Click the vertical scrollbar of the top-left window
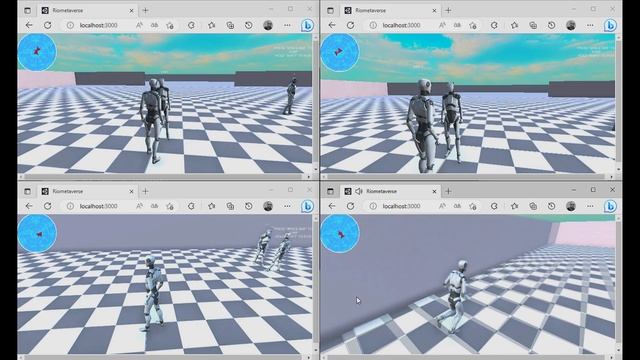640x360 pixels. tap(316, 103)
